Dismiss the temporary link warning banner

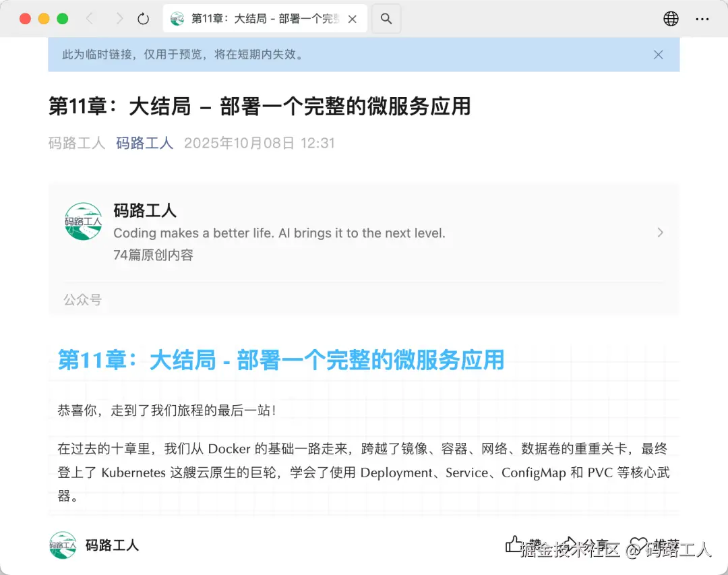658,55
